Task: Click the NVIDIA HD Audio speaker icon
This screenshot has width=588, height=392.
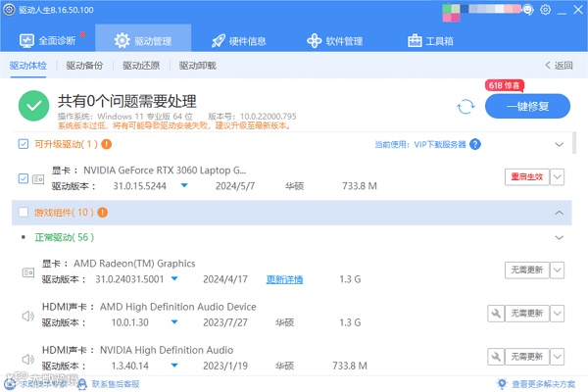Action: tap(28, 360)
